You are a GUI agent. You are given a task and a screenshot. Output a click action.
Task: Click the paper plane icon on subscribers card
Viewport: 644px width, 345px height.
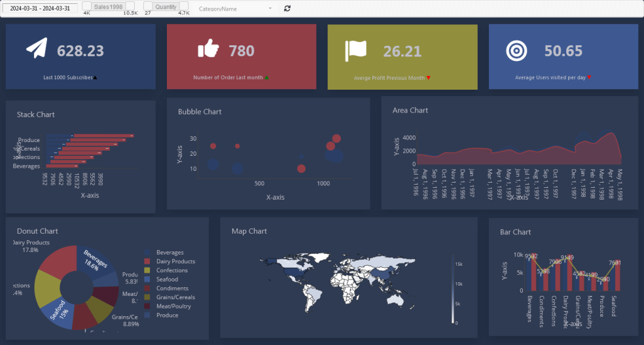(x=37, y=48)
